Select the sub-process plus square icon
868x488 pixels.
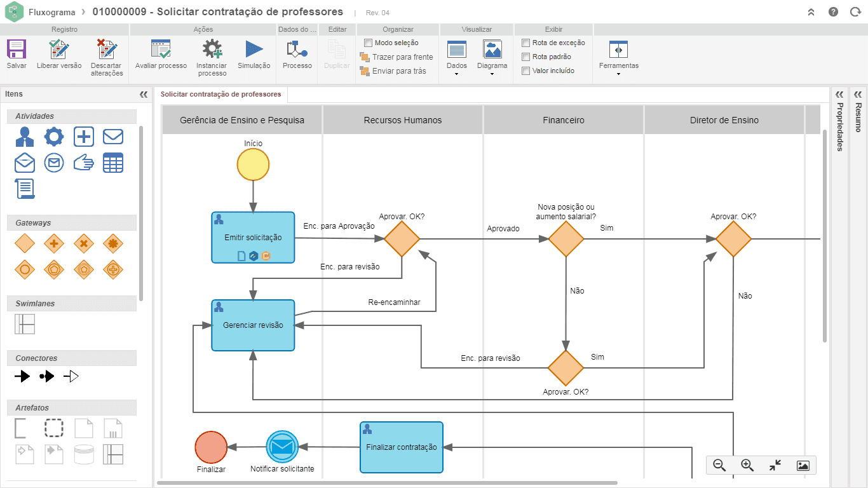coord(84,137)
